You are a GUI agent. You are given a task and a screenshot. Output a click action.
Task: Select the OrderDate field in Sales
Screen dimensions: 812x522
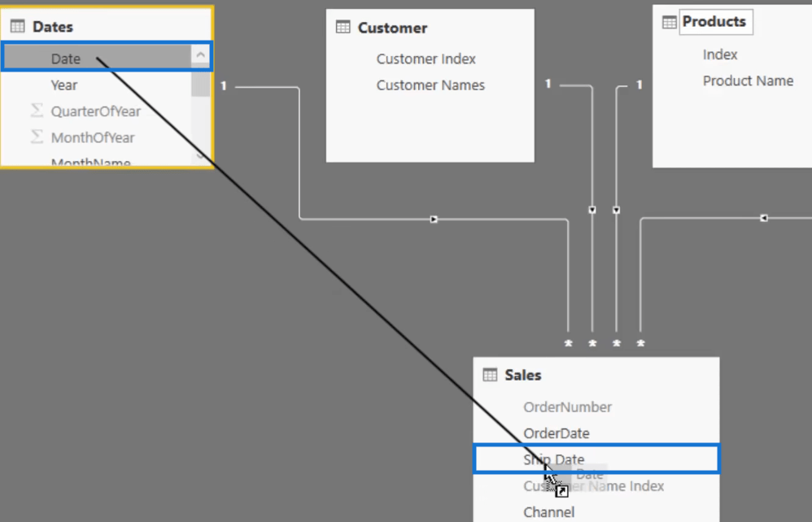coord(557,433)
